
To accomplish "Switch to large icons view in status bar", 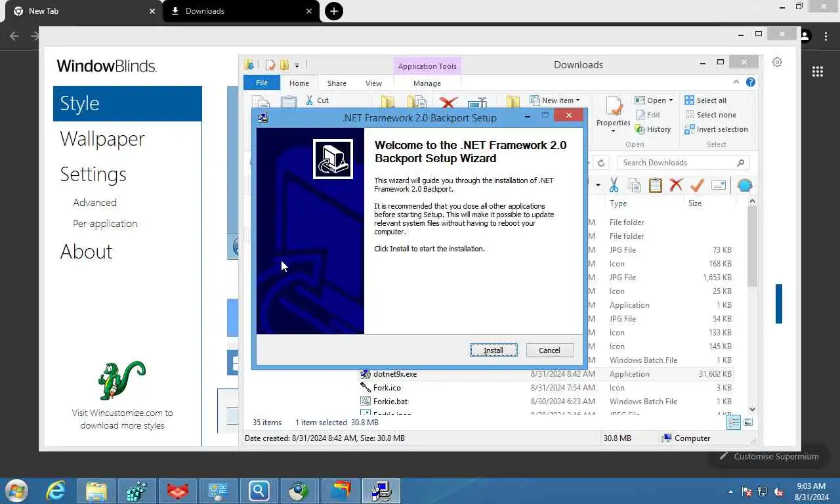I will coord(748,423).
